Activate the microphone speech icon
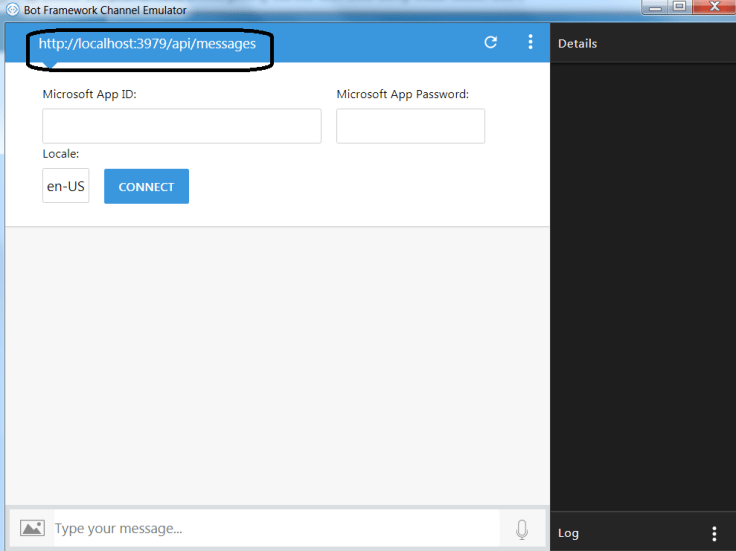736x551 pixels. pyautogui.click(x=521, y=529)
